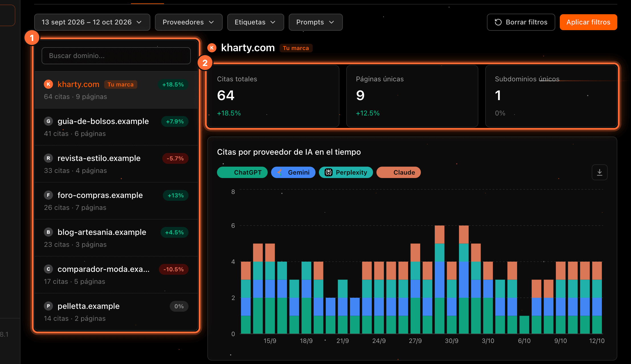The height and width of the screenshot is (364, 631).
Task: Toggle the Perplexity series chip
Action: click(x=346, y=172)
